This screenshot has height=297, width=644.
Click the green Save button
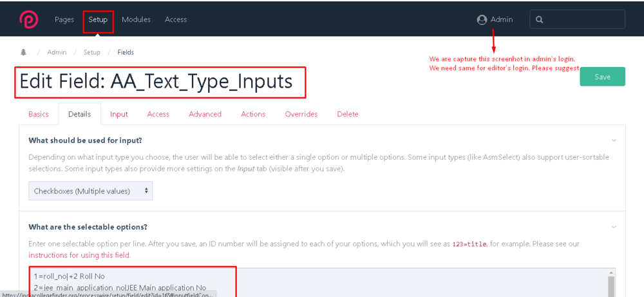click(x=602, y=77)
